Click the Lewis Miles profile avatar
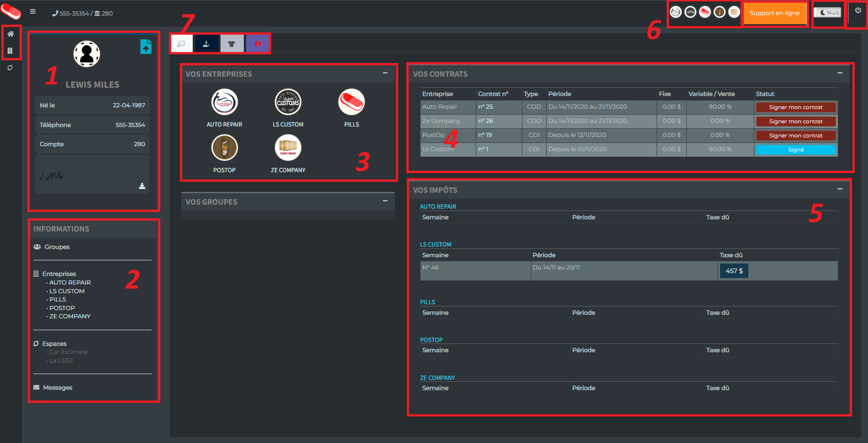This screenshot has height=443, width=868. tap(87, 54)
